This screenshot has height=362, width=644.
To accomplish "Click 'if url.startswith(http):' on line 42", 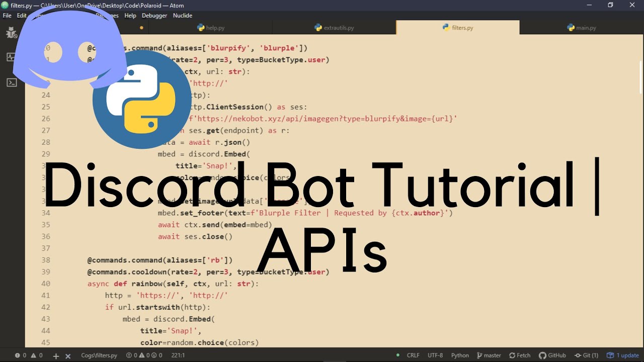I will click(158, 307).
